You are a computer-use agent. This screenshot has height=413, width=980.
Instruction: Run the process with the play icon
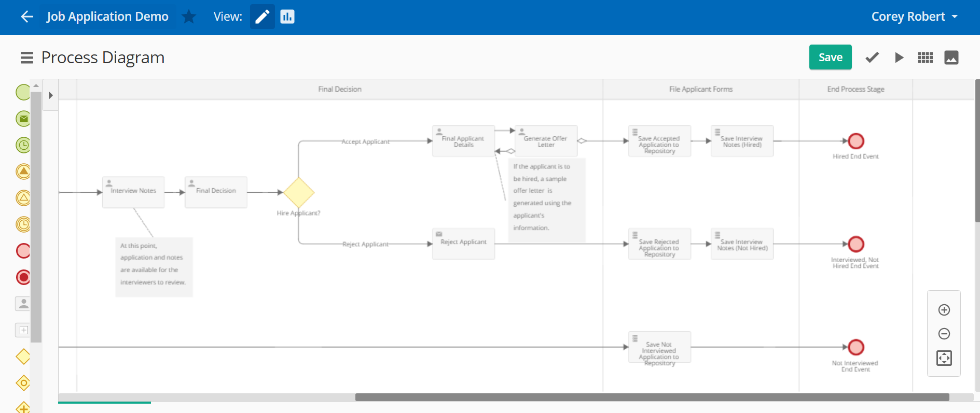(899, 58)
